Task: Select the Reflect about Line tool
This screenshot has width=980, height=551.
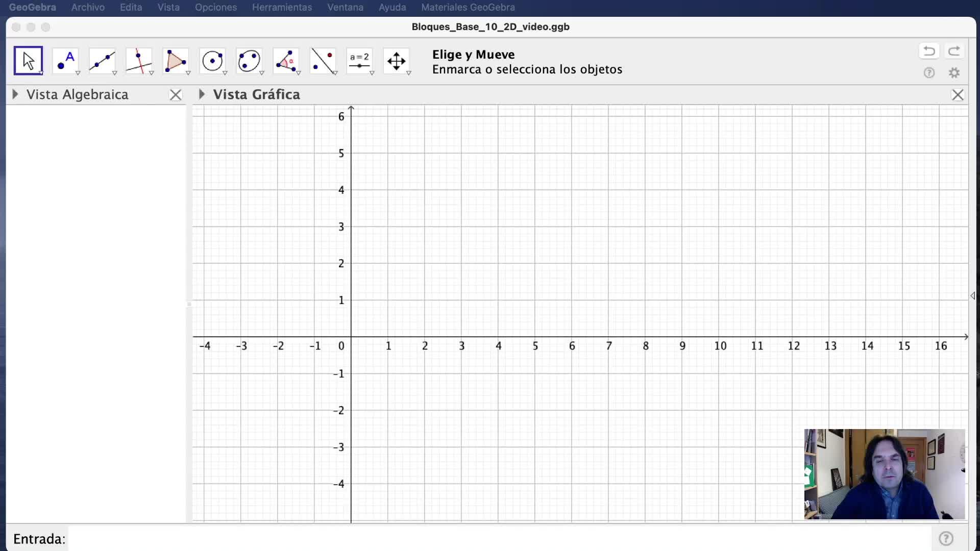Action: [323, 61]
